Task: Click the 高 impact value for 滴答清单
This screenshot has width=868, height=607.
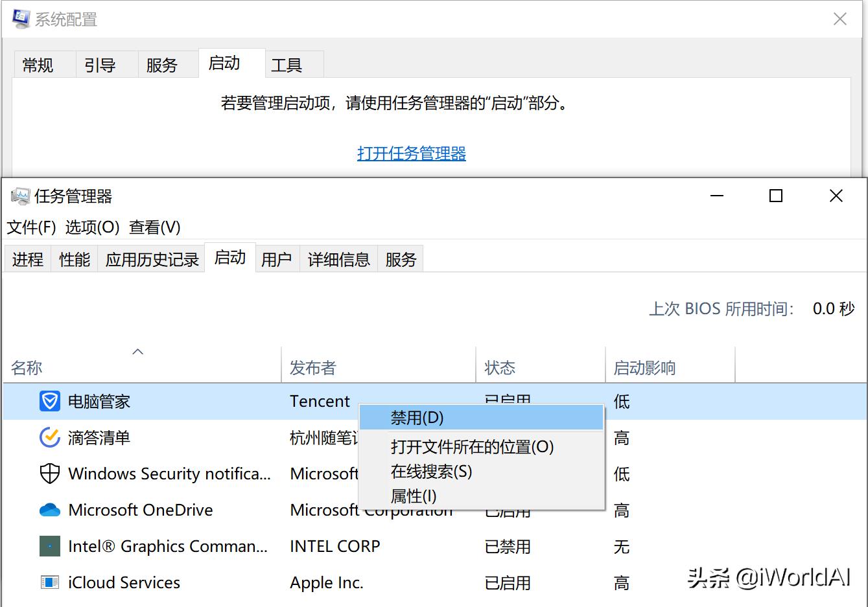Action: coord(622,438)
